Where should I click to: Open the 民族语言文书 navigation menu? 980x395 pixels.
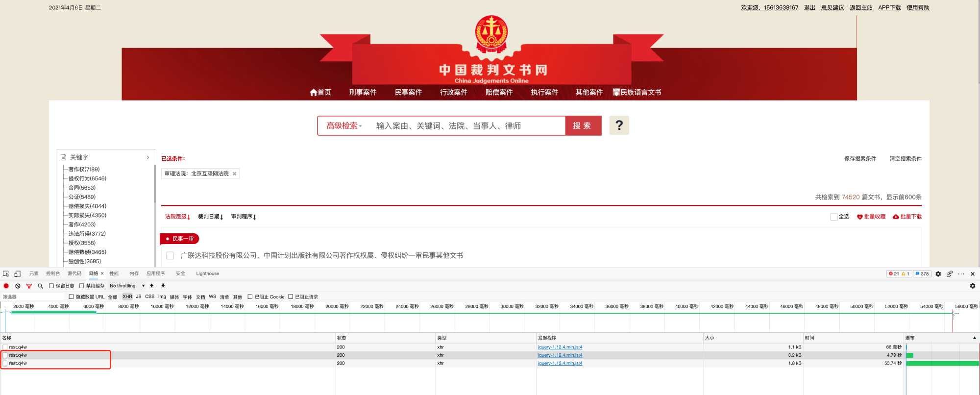pyautogui.click(x=637, y=92)
